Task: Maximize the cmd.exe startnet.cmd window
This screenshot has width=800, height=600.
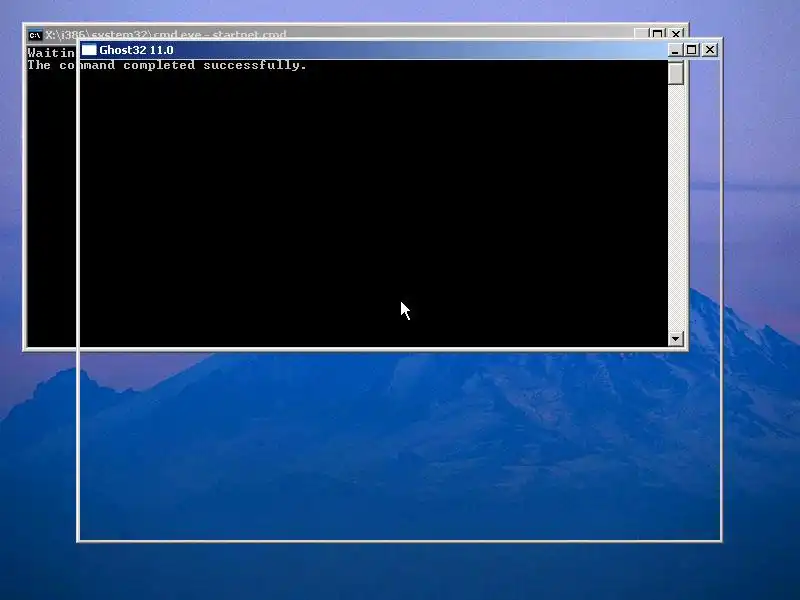Action: click(658, 34)
